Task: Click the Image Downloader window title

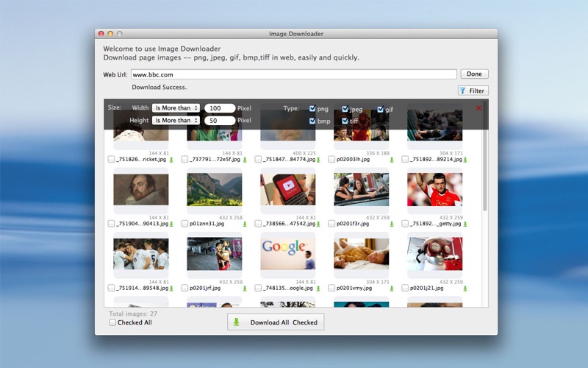Action: [296, 34]
